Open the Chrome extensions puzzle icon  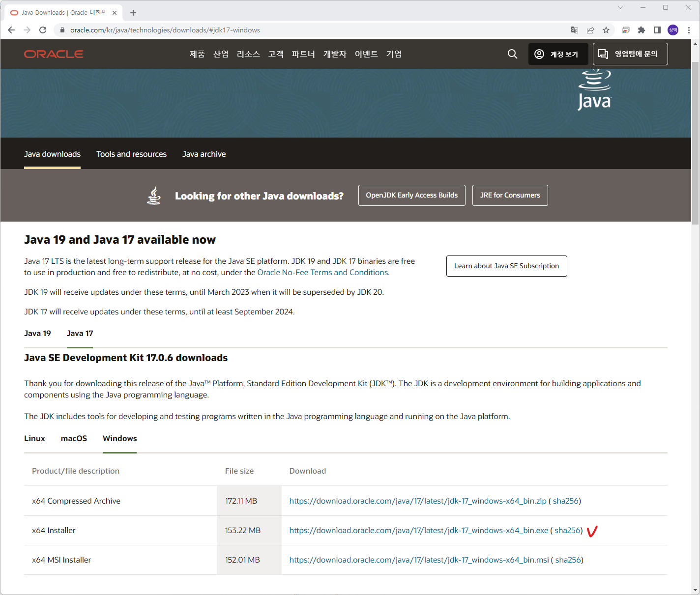[x=642, y=30]
